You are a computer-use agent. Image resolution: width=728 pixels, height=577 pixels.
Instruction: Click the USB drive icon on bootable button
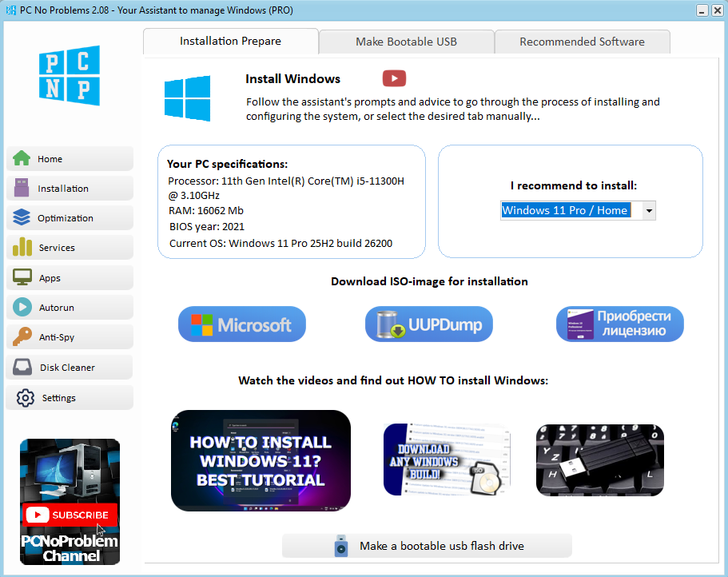click(341, 546)
